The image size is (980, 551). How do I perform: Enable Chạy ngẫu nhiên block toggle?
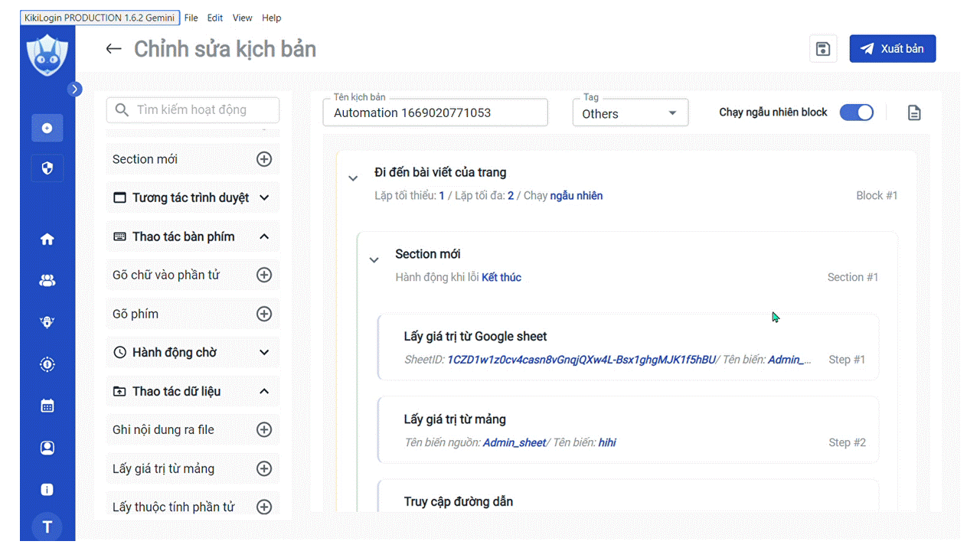click(857, 112)
